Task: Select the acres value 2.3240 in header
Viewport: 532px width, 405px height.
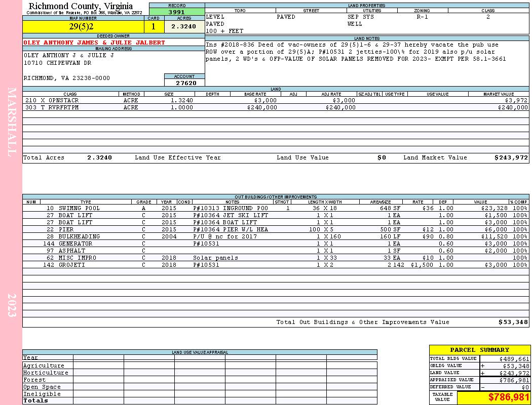Action: pos(184,26)
